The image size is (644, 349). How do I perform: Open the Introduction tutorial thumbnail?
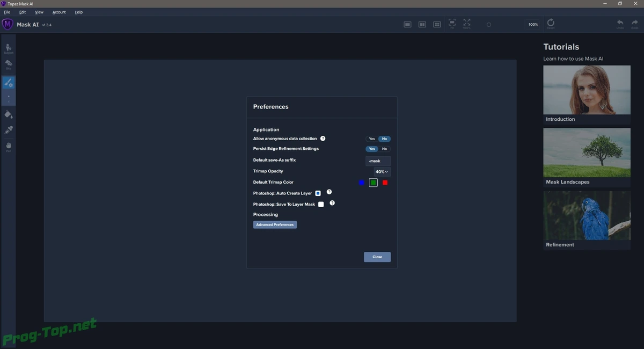[x=587, y=90]
